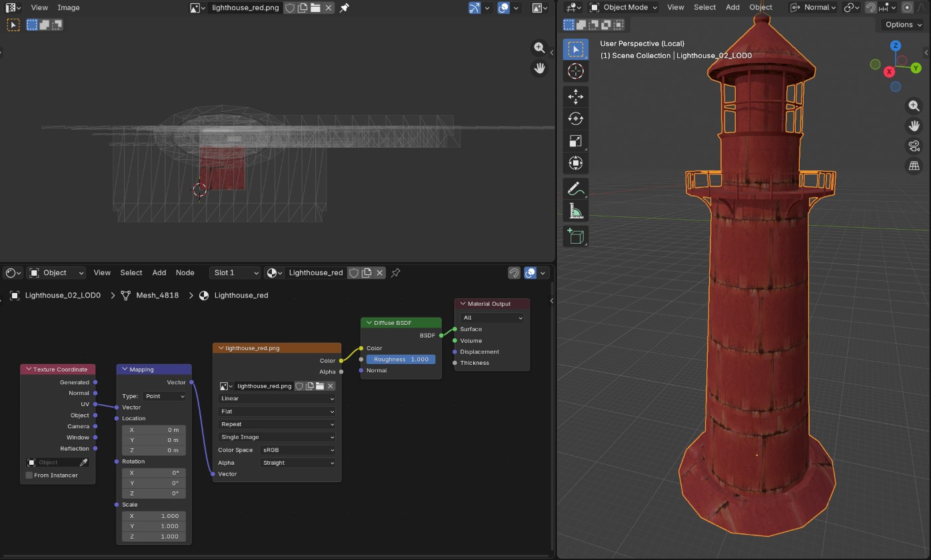Pin the image in the image editor header
The width and height of the screenshot is (931, 560).
[344, 8]
